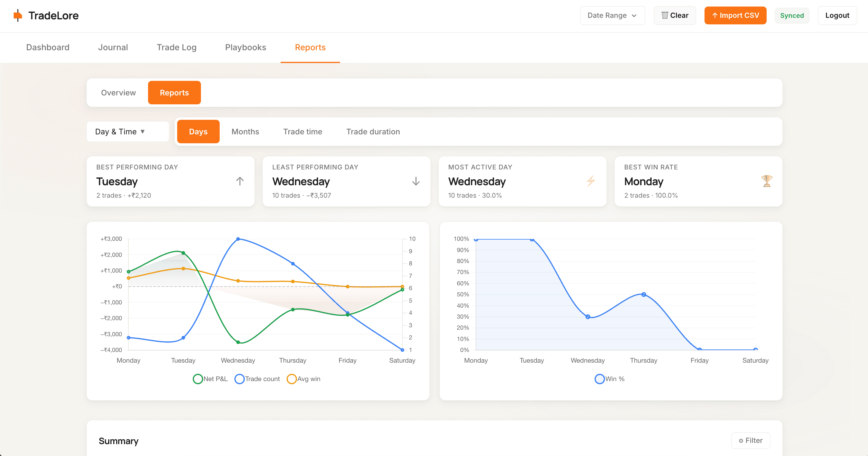This screenshot has height=456, width=868.
Task: Click the Tuesday point on Net P&L line
Action: [x=183, y=253]
